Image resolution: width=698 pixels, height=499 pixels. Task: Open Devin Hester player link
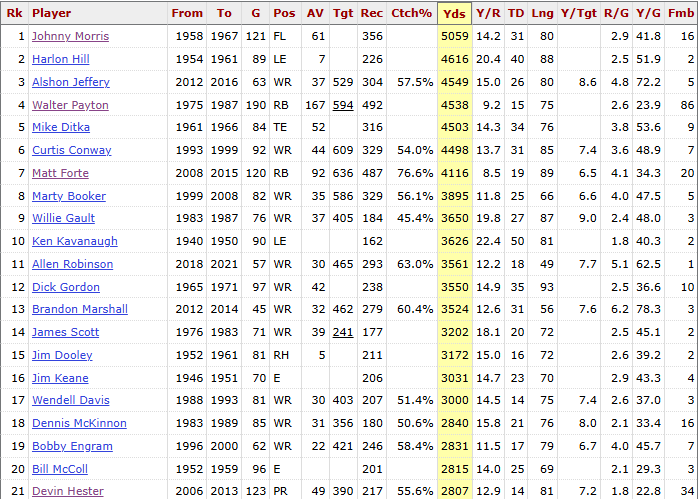(68, 491)
